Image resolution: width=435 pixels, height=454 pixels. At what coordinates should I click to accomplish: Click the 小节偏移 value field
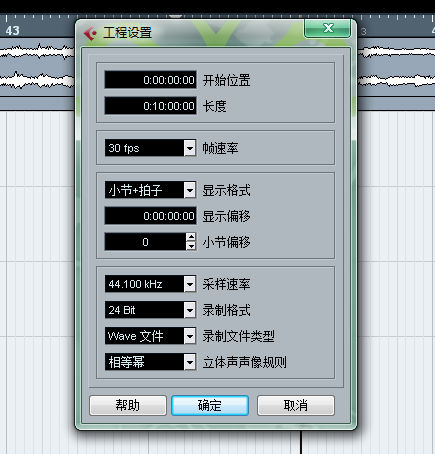tap(145, 242)
